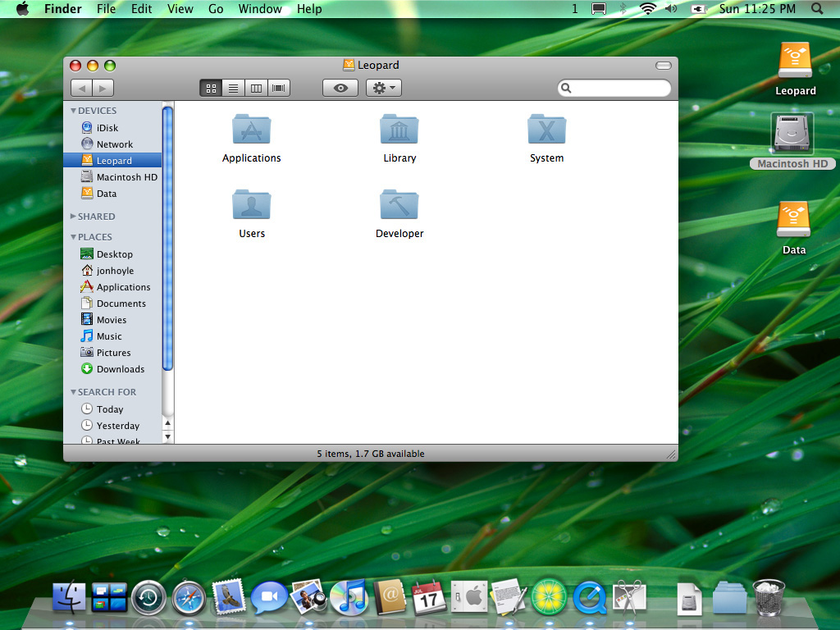Select Network in the sidebar
The width and height of the screenshot is (840, 630).
pyautogui.click(x=112, y=144)
